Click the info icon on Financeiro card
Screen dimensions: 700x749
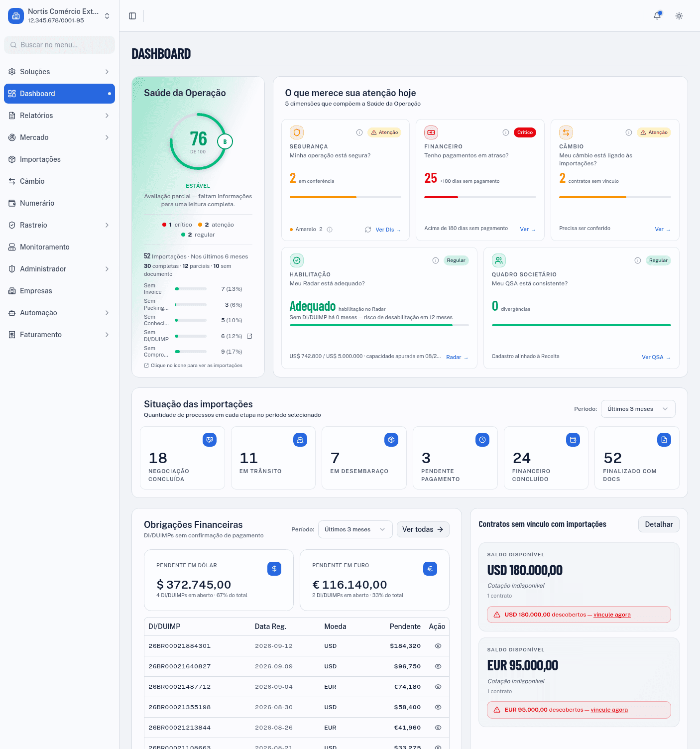point(506,132)
